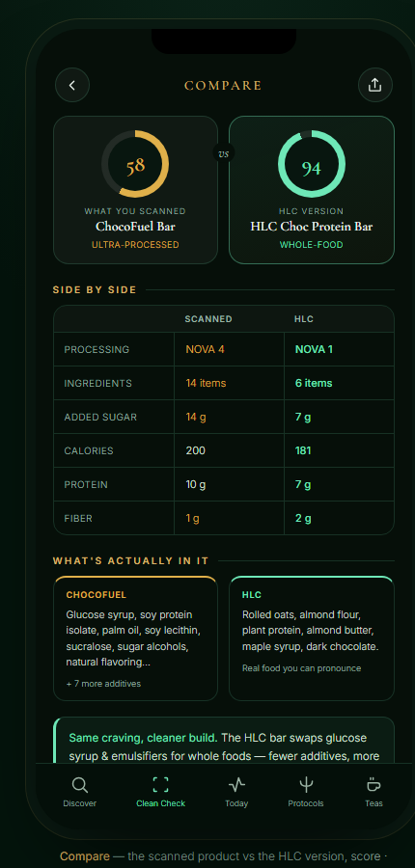Screen dimensions: 415x868
Task: Tap the back arrow button
Action: click(x=72, y=85)
